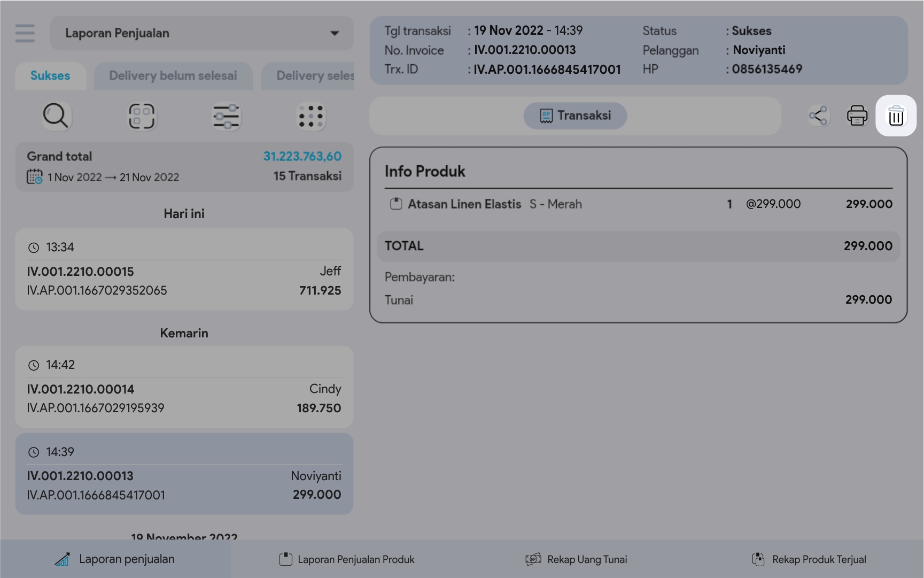Viewport: 924px width, 578px height.
Task: Switch to Sukses tab
Action: point(50,76)
